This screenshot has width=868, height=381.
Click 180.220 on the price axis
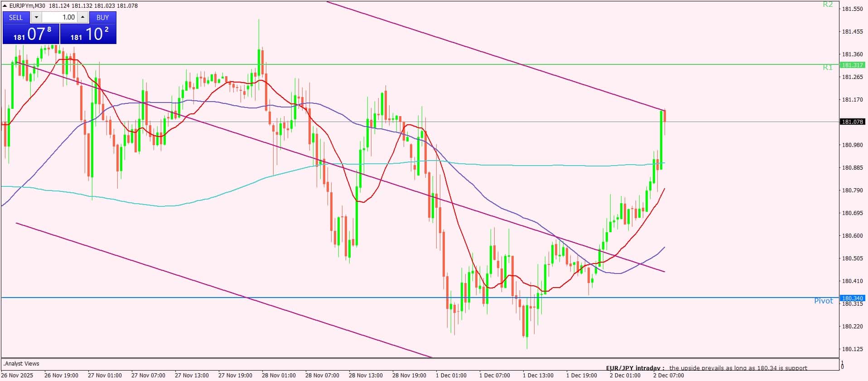pos(852,326)
